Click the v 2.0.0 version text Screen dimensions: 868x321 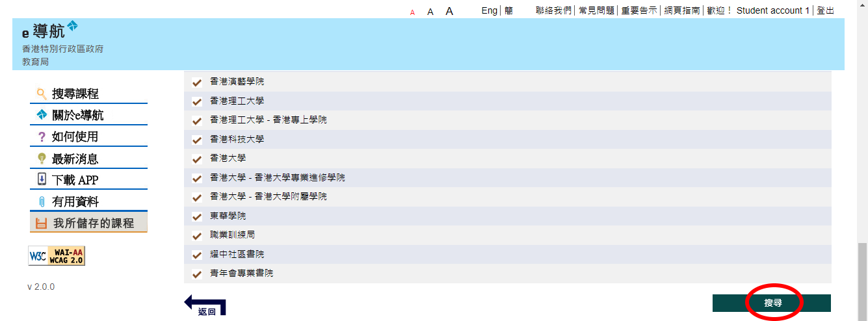(x=41, y=287)
